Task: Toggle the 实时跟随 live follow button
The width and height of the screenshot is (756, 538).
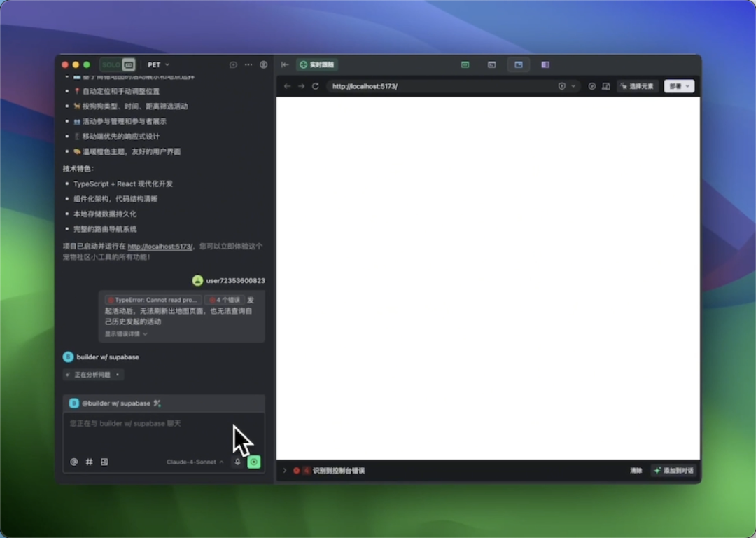Action: [317, 64]
